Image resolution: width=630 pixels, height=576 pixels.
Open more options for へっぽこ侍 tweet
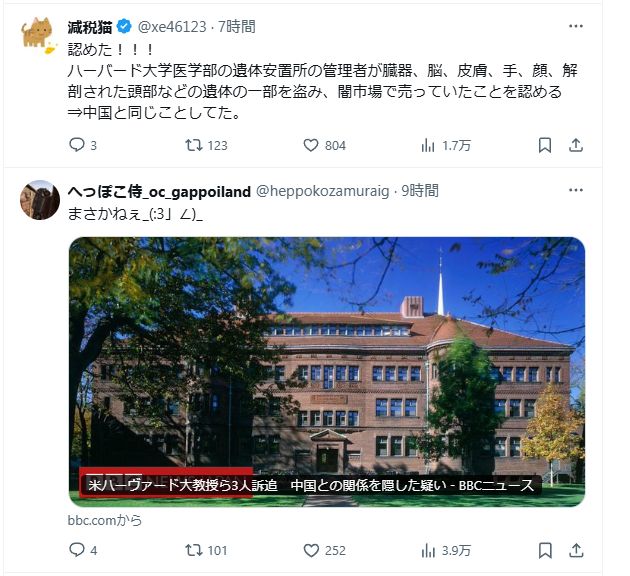click(x=575, y=190)
